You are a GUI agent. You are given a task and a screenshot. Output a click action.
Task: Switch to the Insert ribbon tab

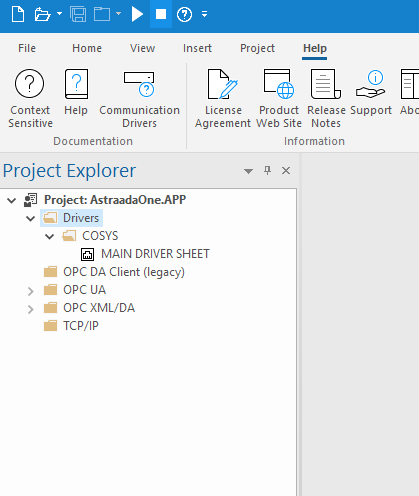pos(197,48)
